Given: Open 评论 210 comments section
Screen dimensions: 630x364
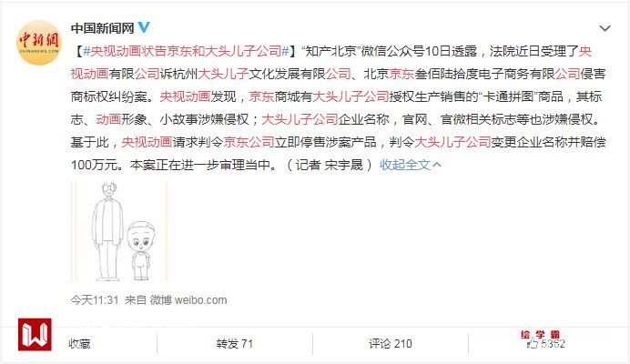Looking at the screenshot, I should click(x=391, y=344).
